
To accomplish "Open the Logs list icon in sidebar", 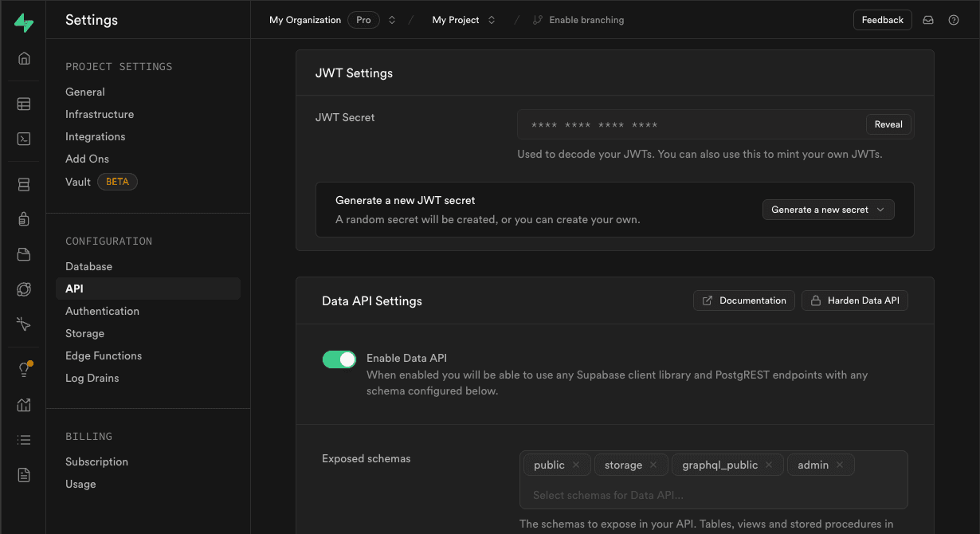I will [23, 439].
